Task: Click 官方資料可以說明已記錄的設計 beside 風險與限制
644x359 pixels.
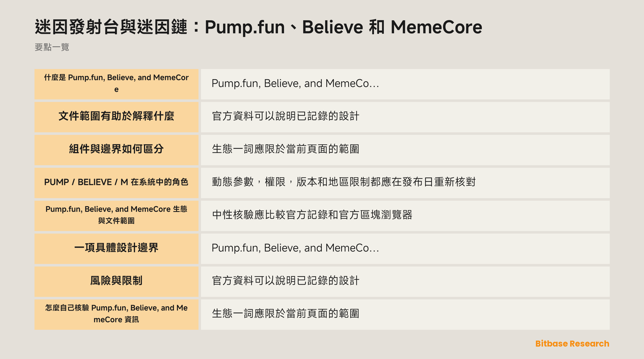Action: 285,281
